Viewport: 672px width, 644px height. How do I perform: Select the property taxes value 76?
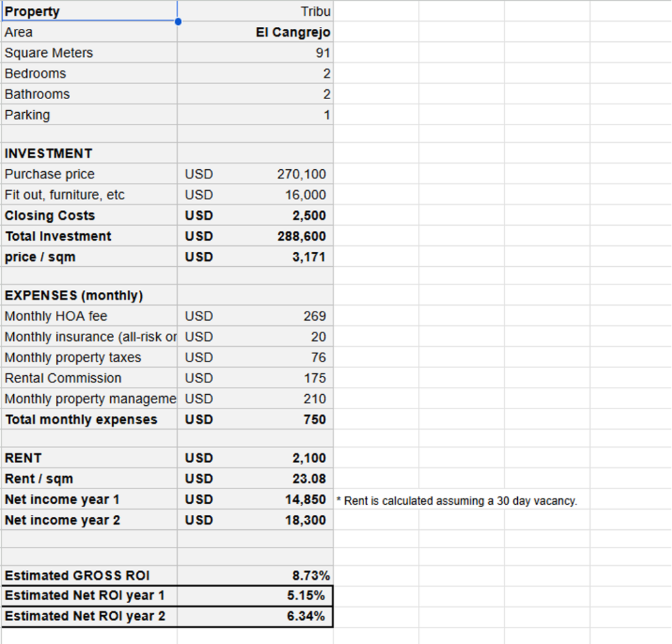click(255, 357)
